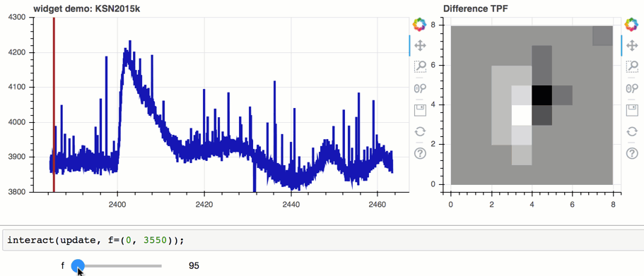Screen dimensions: 644x276
Task: Click the 4100 y-axis tick label
Action: (x=17, y=88)
